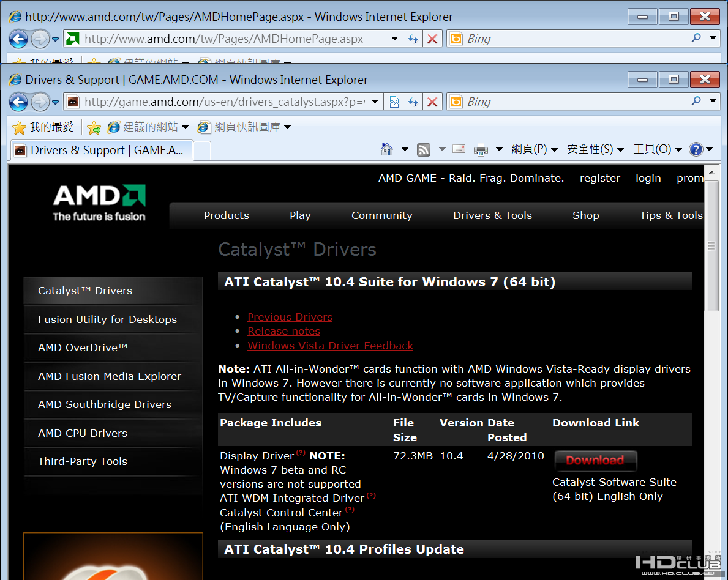Open Windows Vista Driver Feedback link
This screenshot has height=580, width=728.
tap(330, 346)
